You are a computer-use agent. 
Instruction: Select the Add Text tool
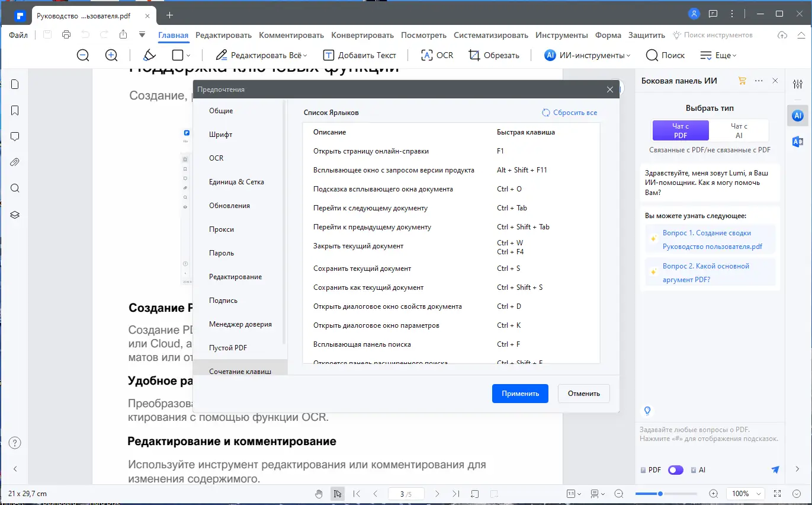(361, 55)
